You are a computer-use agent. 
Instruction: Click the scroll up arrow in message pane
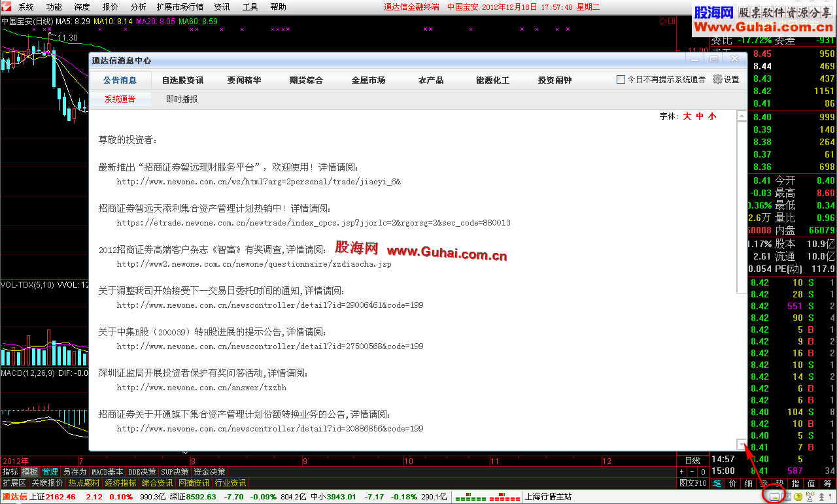click(742, 116)
